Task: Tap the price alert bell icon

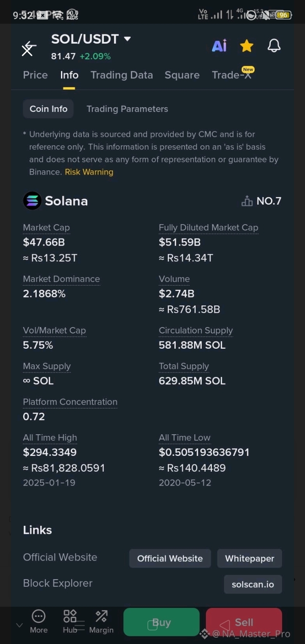Action: [x=274, y=46]
